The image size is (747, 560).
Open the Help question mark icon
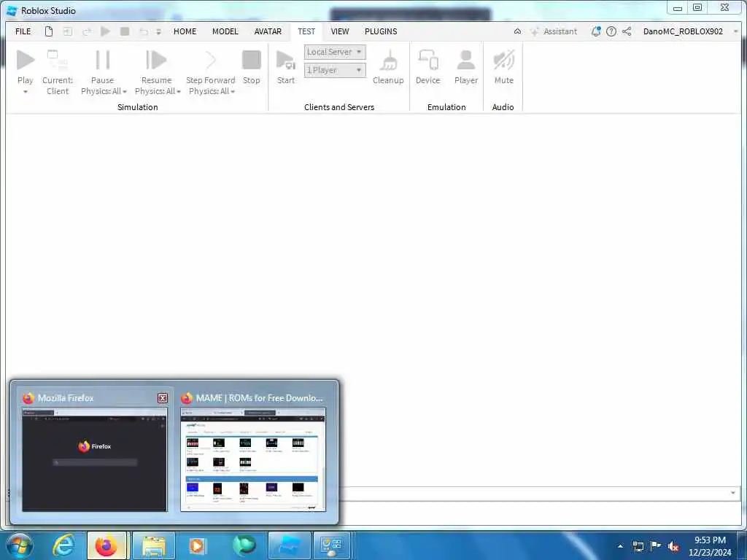pyautogui.click(x=611, y=31)
